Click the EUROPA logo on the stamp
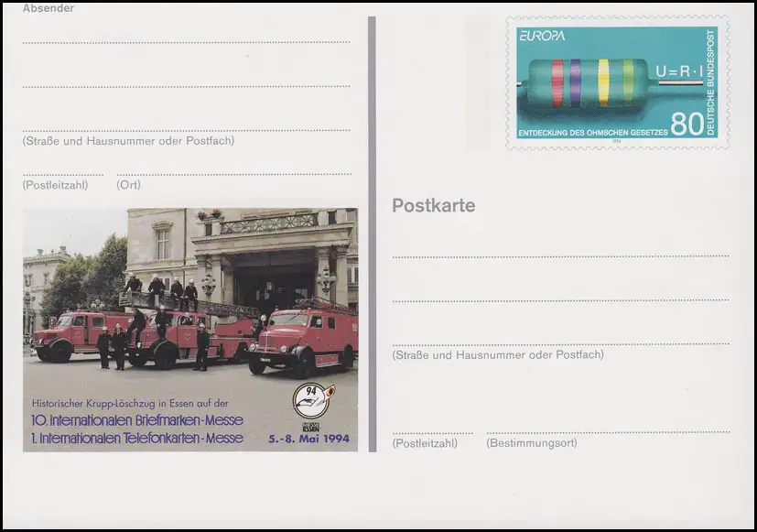Image resolution: width=757 pixels, height=532 pixels. (x=542, y=36)
